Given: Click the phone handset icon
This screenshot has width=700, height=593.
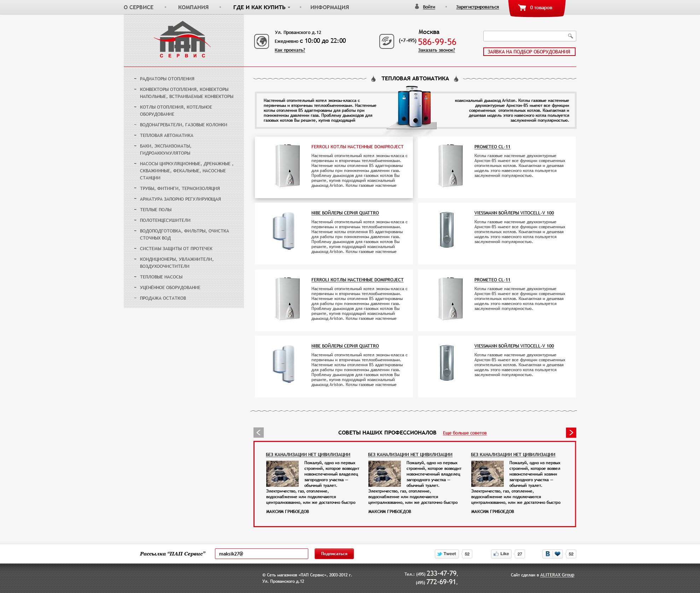Looking at the screenshot, I should pos(386,41).
